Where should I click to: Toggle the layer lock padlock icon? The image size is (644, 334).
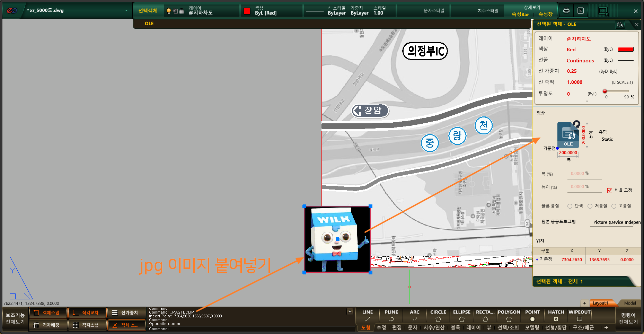coord(182,11)
